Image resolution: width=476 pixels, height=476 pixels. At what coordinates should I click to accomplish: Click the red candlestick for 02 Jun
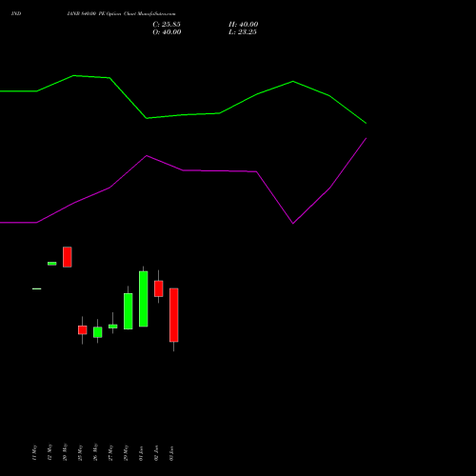coord(159,288)
